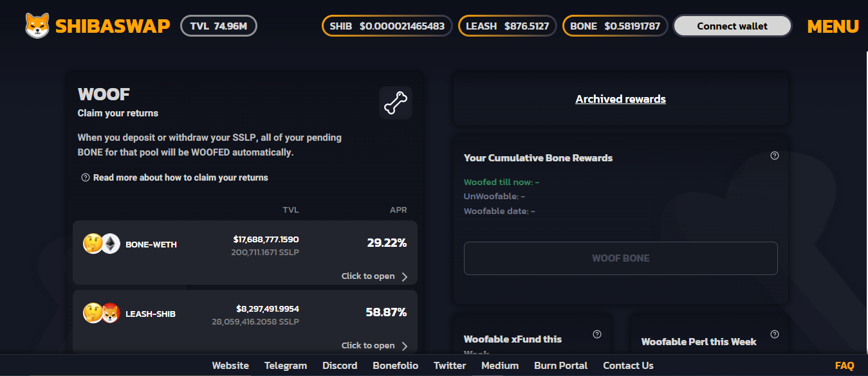The height and width of the screenshot is (376, 868).
Task: Click the APR column header
Action: (x=398, y=210)
